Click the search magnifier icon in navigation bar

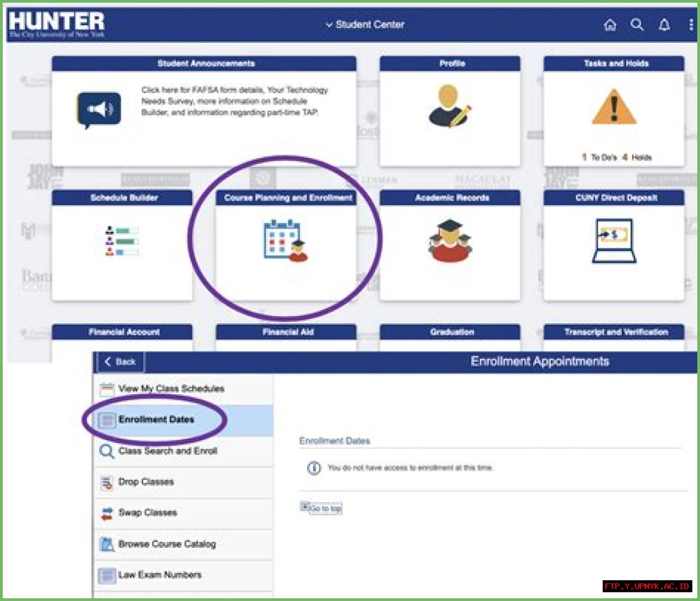[638, 25]
